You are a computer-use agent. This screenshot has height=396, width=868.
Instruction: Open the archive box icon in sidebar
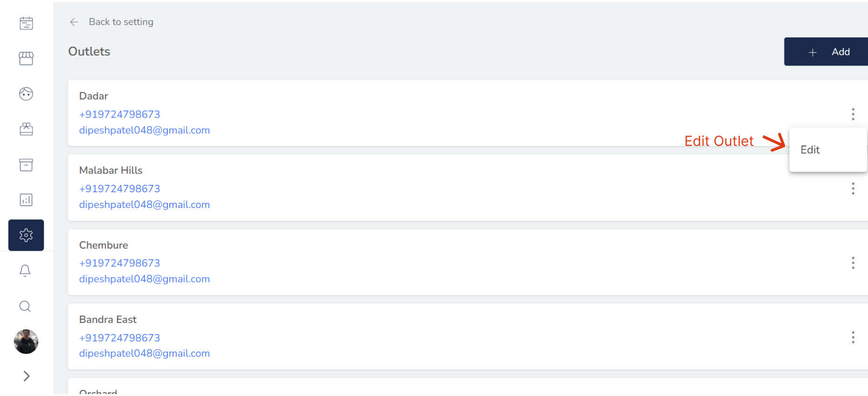[26, 165]
